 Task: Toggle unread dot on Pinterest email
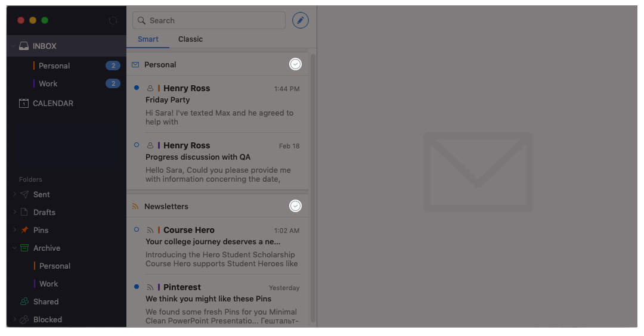point(137,287)
